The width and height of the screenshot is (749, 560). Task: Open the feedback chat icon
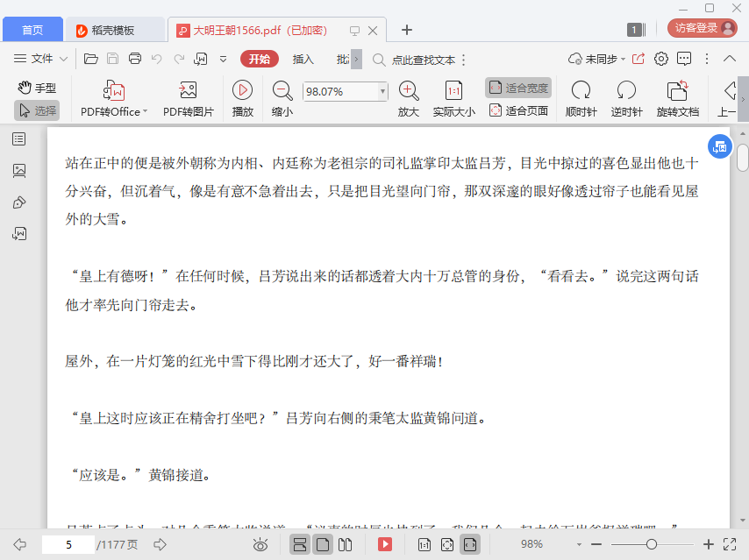click(684, 59)
